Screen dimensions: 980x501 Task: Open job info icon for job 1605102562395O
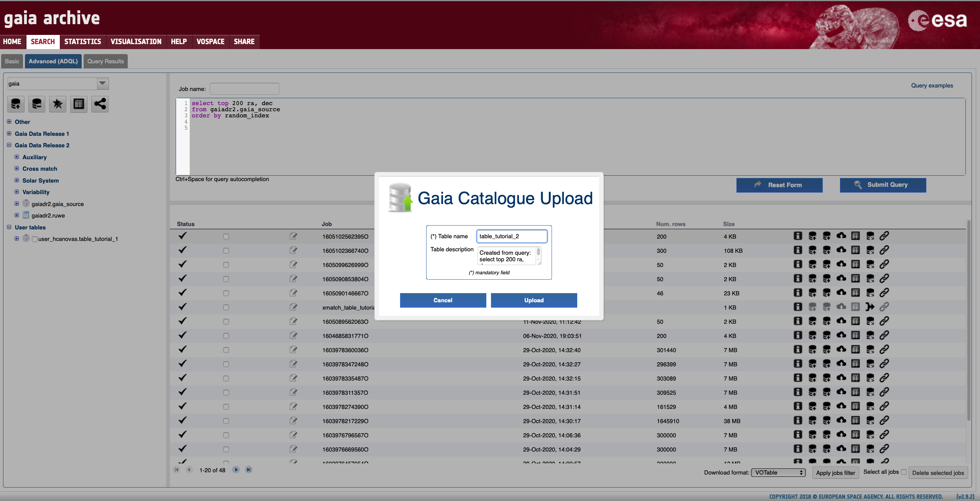[798, 236]
